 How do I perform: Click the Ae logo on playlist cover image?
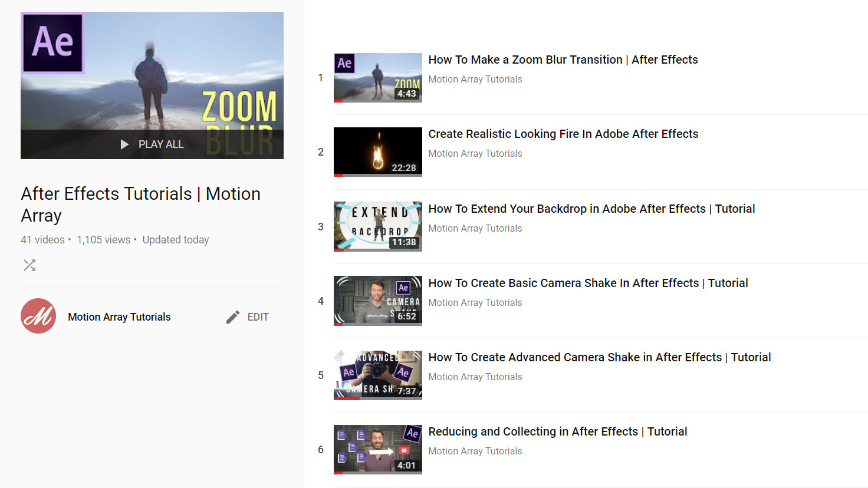pos(52,43)
